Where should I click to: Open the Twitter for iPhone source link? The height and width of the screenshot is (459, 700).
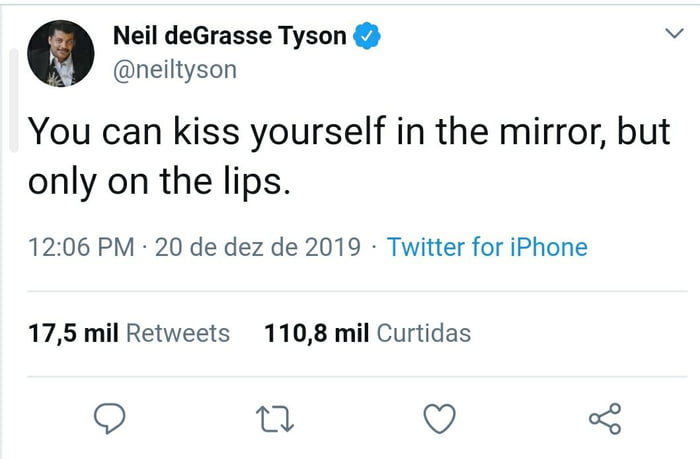[487, 247]
